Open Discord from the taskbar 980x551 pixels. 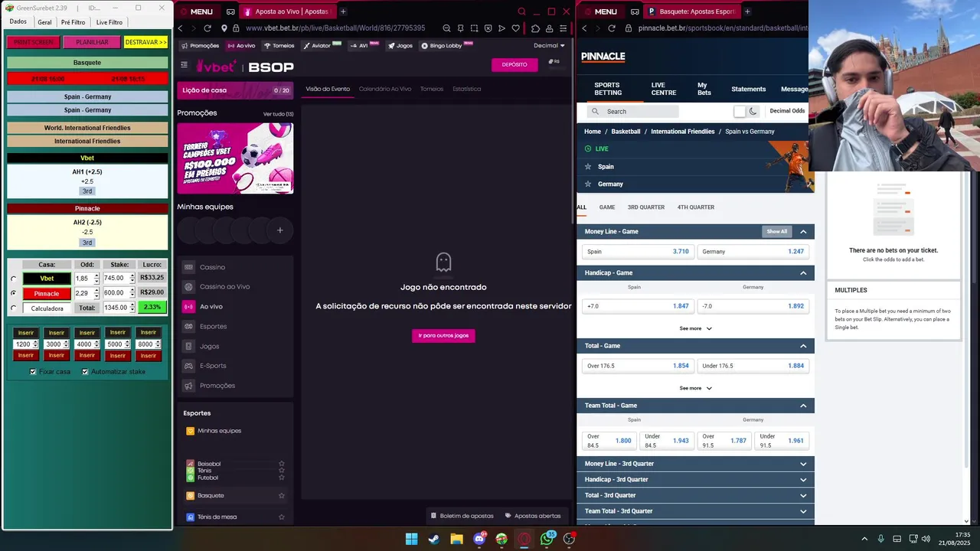click(479, 539)
